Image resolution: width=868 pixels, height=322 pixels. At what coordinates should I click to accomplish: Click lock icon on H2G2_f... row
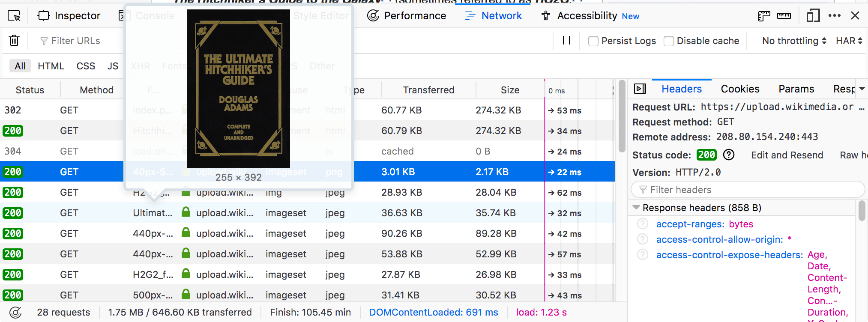click(x=186, y=274)
